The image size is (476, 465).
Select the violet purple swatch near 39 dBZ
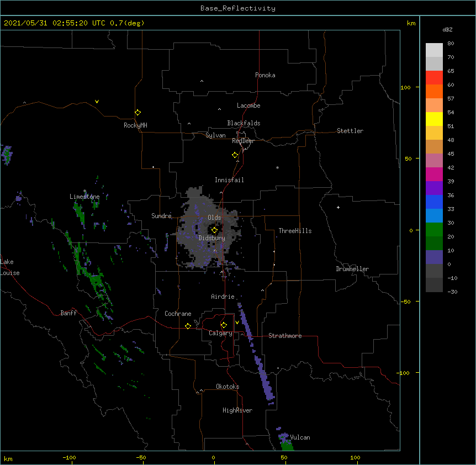click(434, 188)
